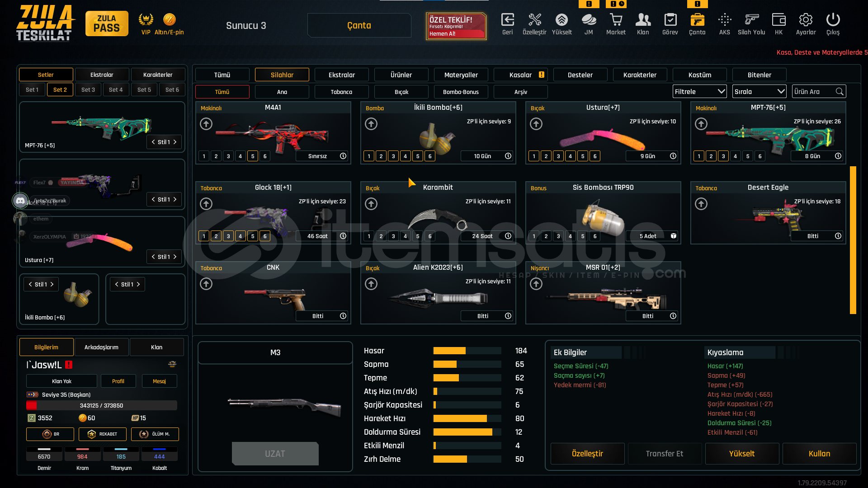Open the Silah Yolu gun icon
The image size is (868, 488).
coord(751,20)
